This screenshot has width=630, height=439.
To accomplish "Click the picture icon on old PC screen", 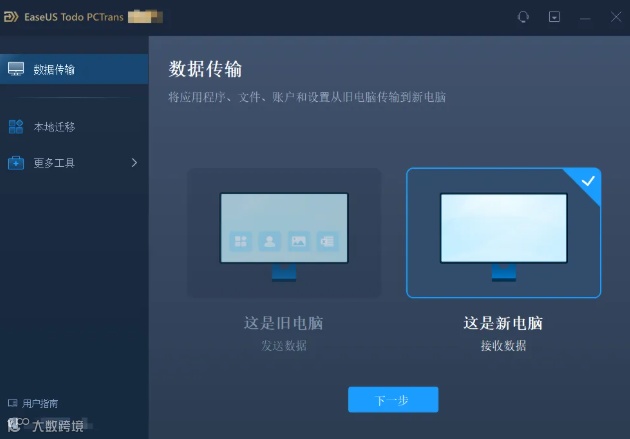I will [299, 241].
